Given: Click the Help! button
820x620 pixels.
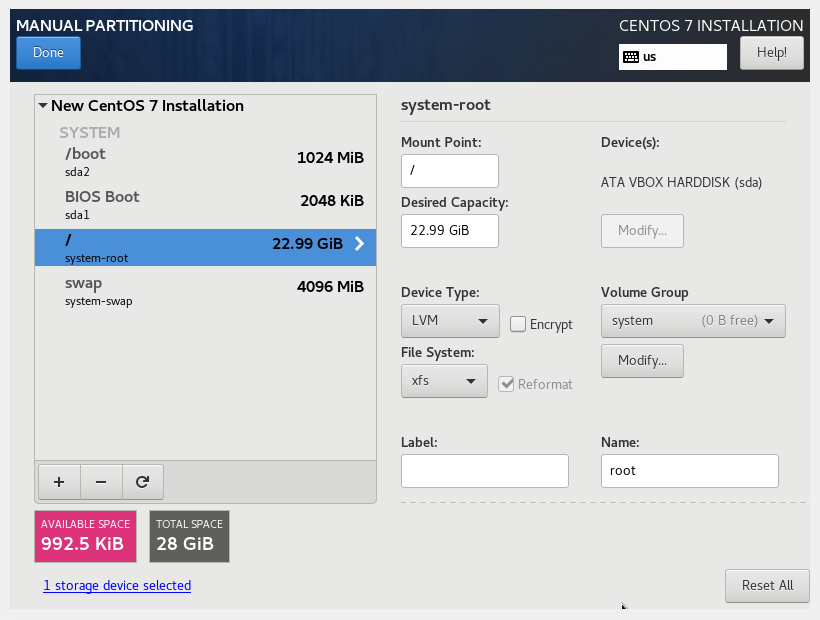Looking at the screenshot, I should 771,53.
